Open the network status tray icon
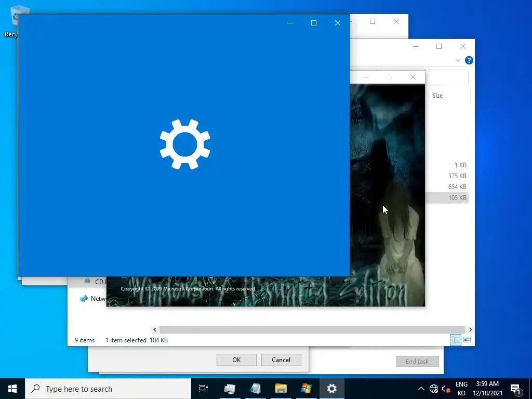Image resolution: width=532 pixels, height=399 pixels. [x=434, y=389]
